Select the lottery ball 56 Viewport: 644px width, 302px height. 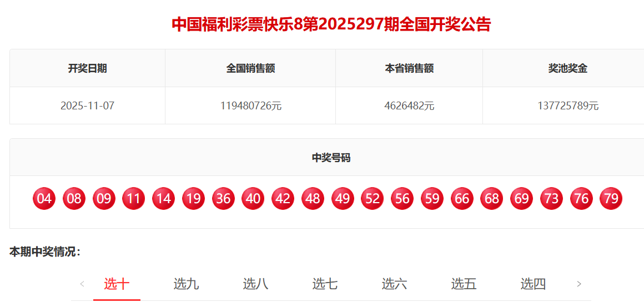(x=402, y=199)
